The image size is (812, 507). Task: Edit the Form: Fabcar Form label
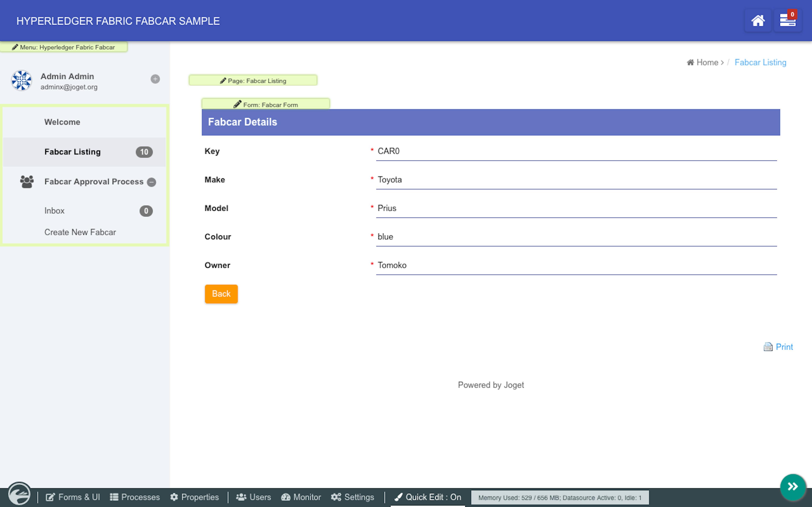265,104
